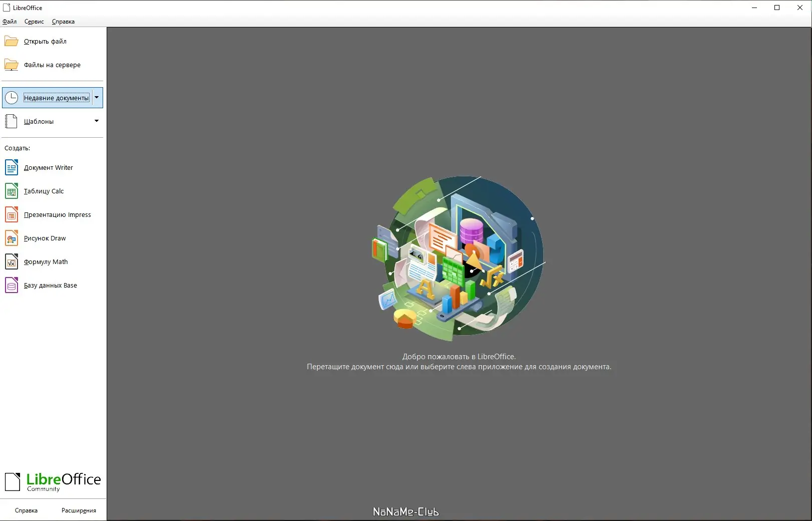Click the Writer document icon

point(12,167)
